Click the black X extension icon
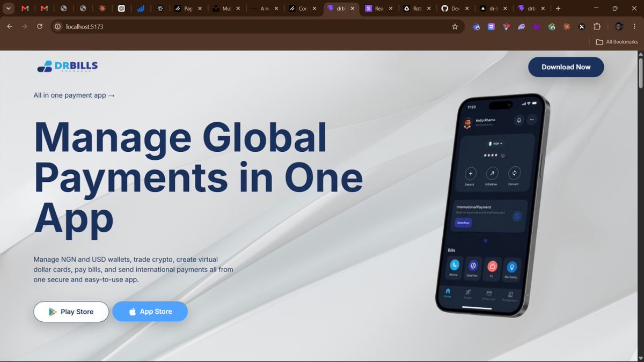 click(582, 26)
